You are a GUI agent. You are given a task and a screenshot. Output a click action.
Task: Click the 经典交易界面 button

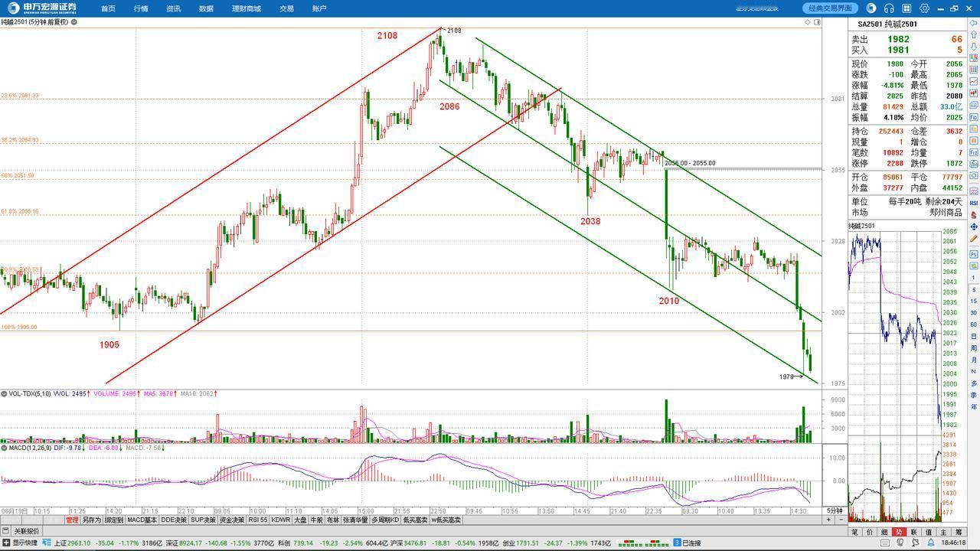click(831, 8)
